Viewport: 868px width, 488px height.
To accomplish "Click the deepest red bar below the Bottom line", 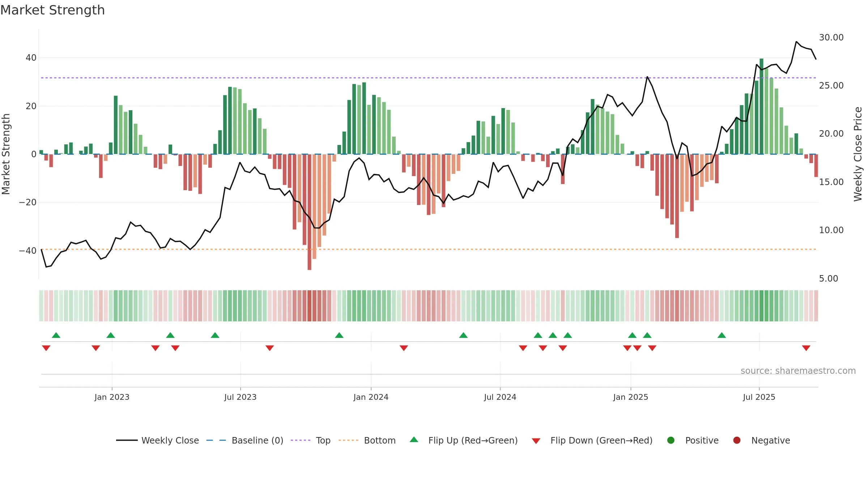I will click(309, 212).
